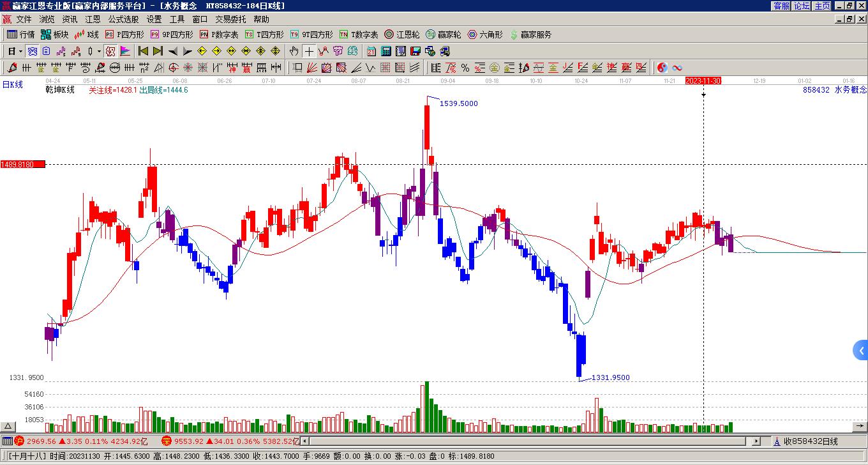Open the 浏览 menu
Image resolution: width=868 pixels, height=465 pixels.
[47, 20]
